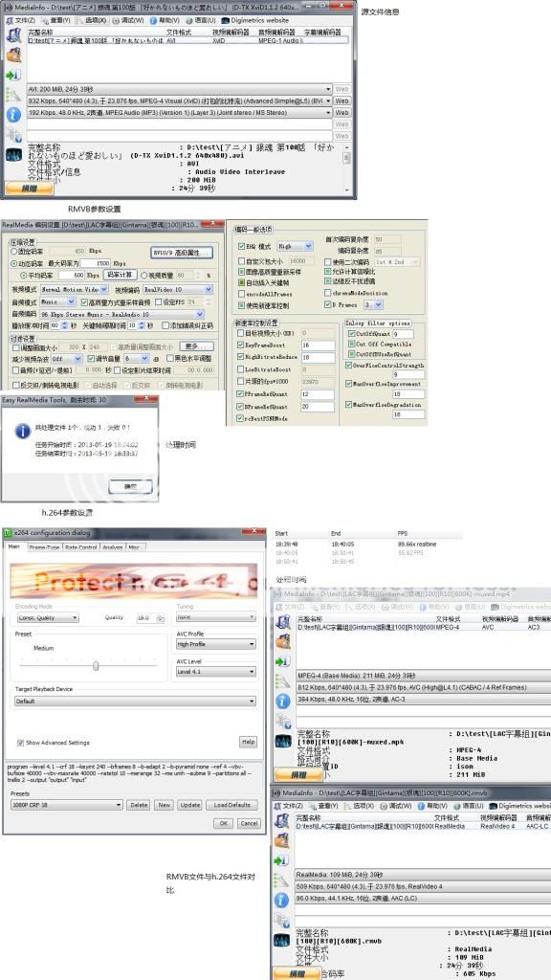The height and width of the screenshot is (980, 551).
Task: Open file icon in the muxed.mp4 MediaInfo window
Action: pyautogui.click(x=283, y=621)
